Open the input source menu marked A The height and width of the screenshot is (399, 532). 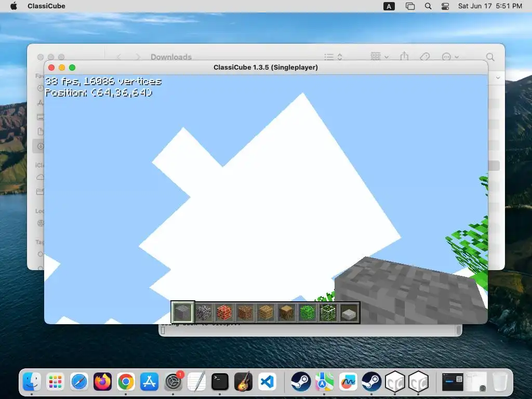point(389,6)
